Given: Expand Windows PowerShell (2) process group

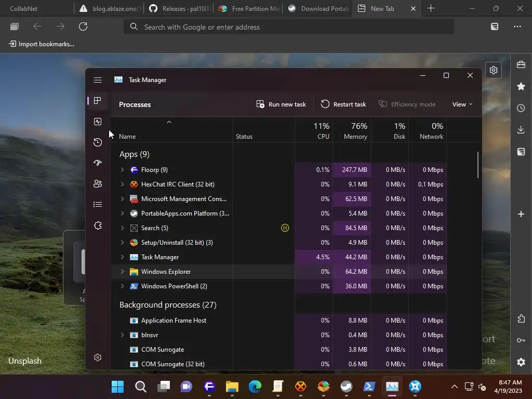Looking at the screenshot, I should pos(123,286).
